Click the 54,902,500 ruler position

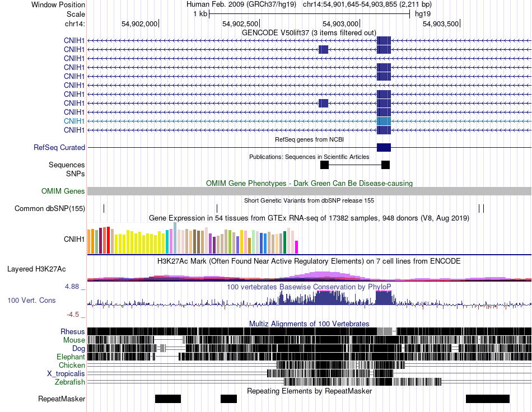tap(240, 24)
